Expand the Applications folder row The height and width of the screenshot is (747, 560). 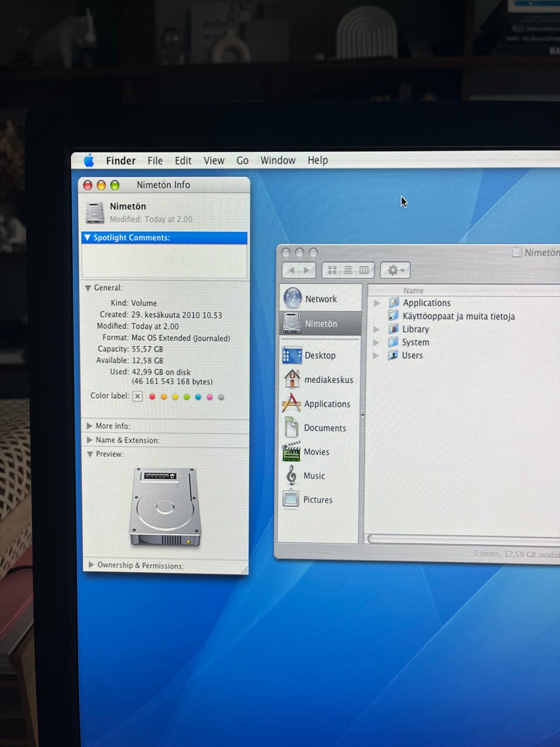pos(377,303)
